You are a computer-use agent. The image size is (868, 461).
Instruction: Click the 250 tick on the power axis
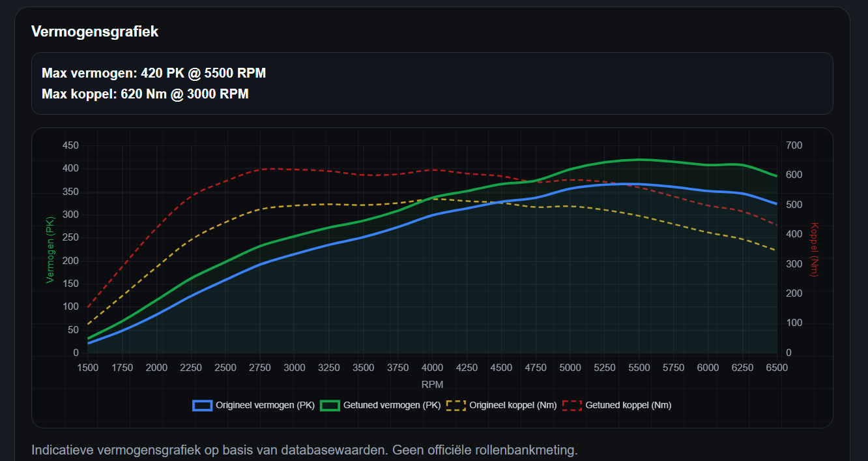tap(70, 237)
